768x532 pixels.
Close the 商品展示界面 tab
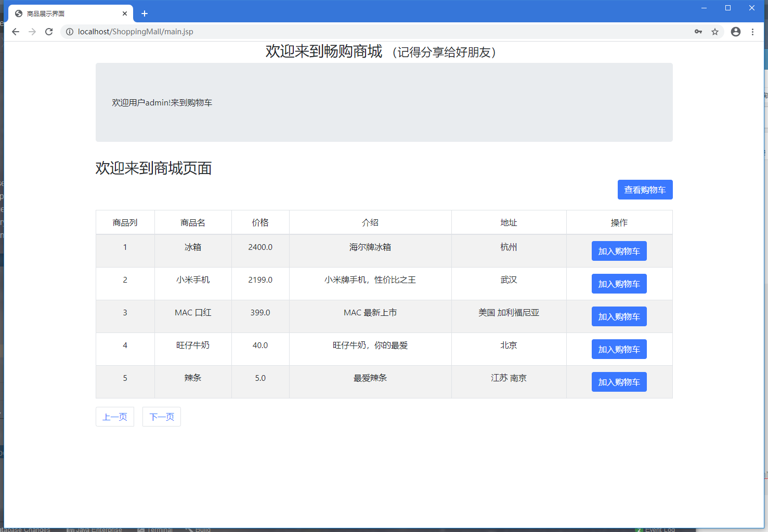(125, 14)
